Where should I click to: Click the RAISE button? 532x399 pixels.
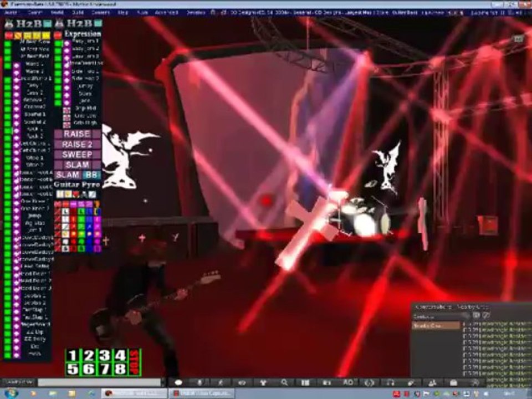78,134
